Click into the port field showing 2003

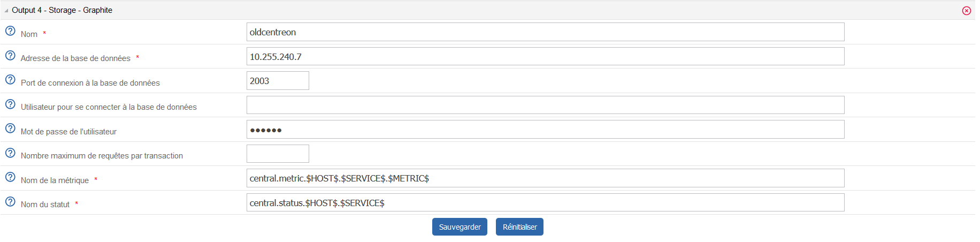click(278, 81)
